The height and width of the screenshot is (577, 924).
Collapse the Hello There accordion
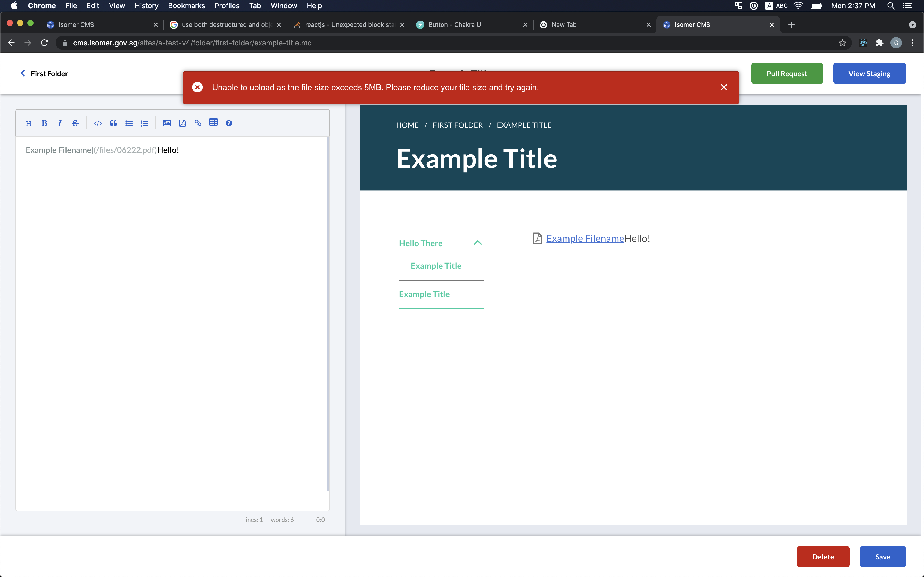(x=477, y=243)
